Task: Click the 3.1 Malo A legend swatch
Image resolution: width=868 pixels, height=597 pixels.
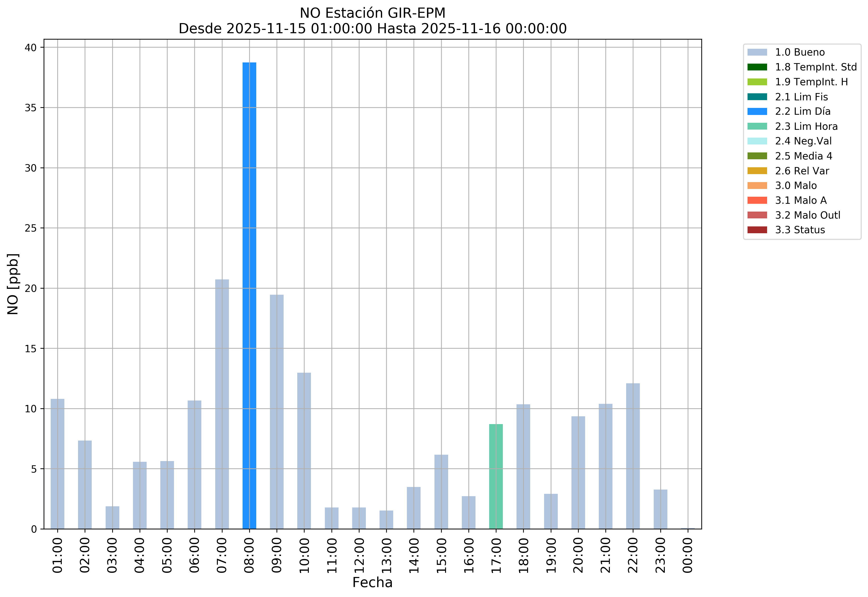Action: tap(757, 200)
